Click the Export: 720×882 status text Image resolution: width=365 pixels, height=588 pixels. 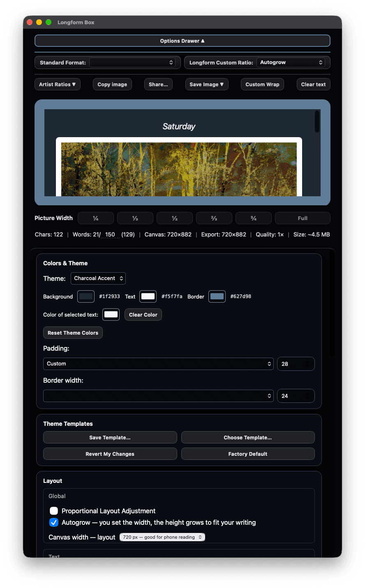[x=224, y=234]
